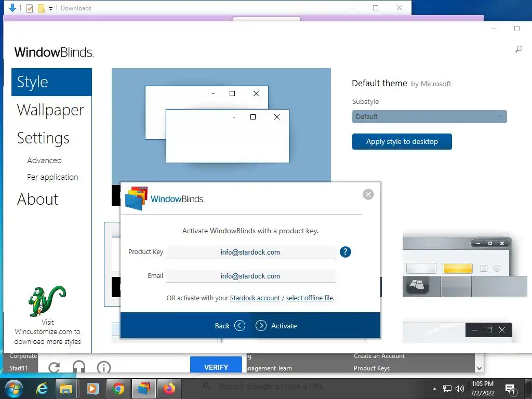The width and height of the screenshot is (532, 399).
Task: Click the browser scrollbar down arrow
Action: click(479, 368)
